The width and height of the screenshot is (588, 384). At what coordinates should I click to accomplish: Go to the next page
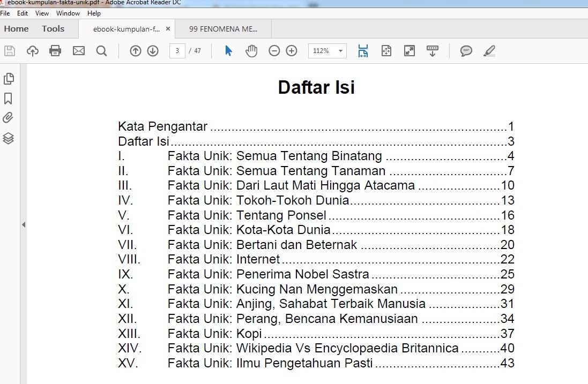152,50
